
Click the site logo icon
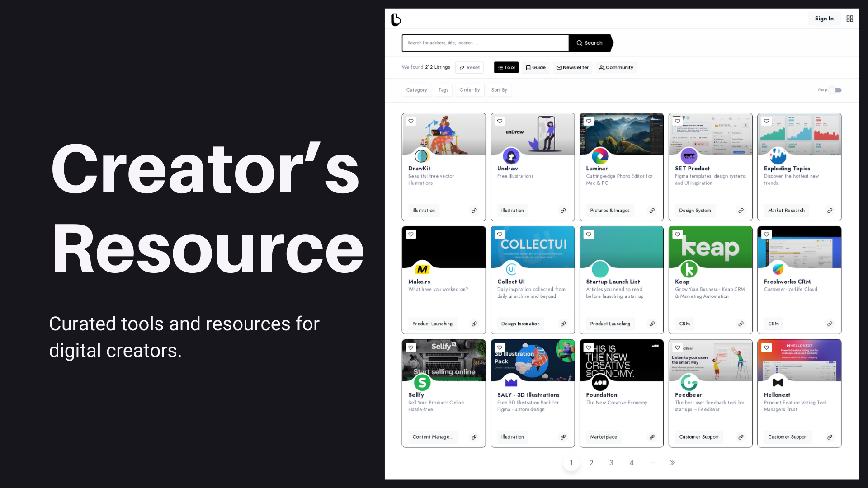pyautogui.click(x=396, y=19)
